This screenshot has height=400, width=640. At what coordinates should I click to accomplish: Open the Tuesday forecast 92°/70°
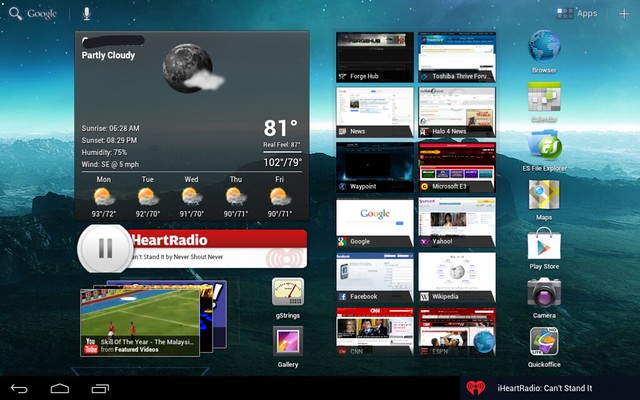point(147,196)
